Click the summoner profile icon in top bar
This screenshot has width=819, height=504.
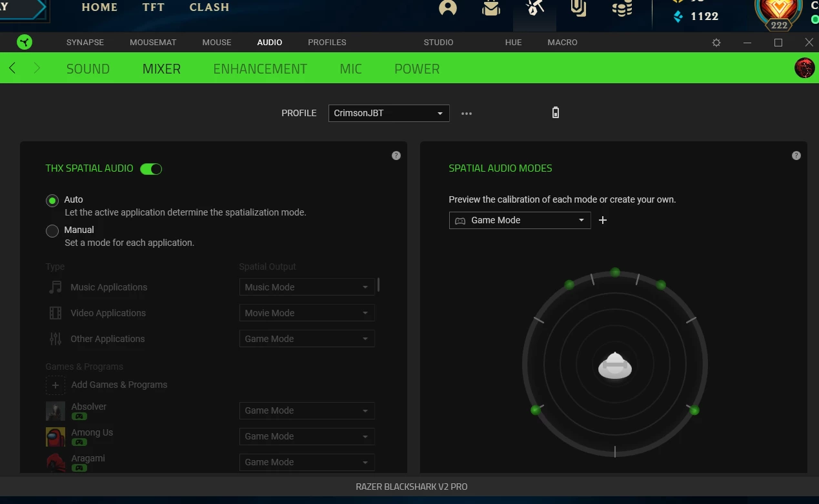coord(448,8)
